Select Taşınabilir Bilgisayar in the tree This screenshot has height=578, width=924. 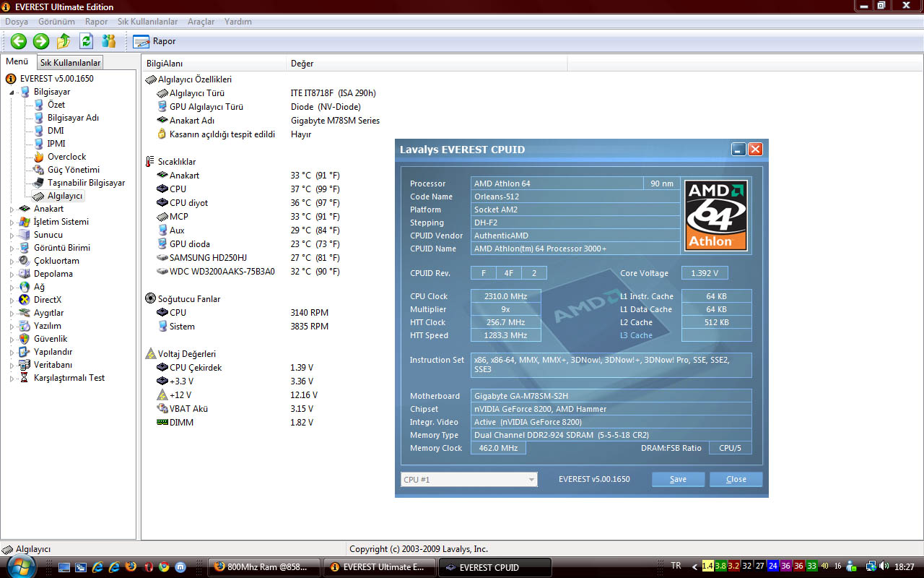pos(87,183)
